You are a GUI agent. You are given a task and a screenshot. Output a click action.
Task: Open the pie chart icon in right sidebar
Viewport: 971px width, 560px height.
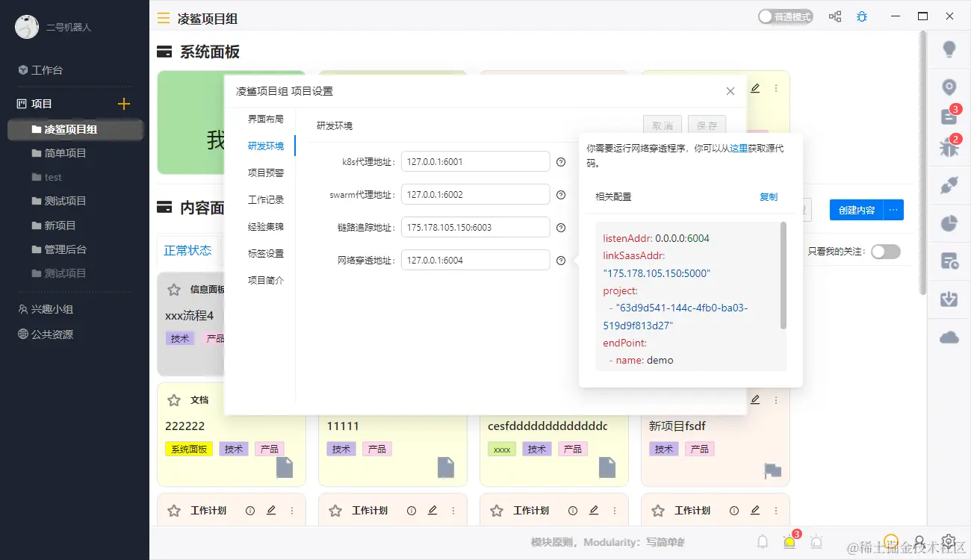click(x=949, y=223)
